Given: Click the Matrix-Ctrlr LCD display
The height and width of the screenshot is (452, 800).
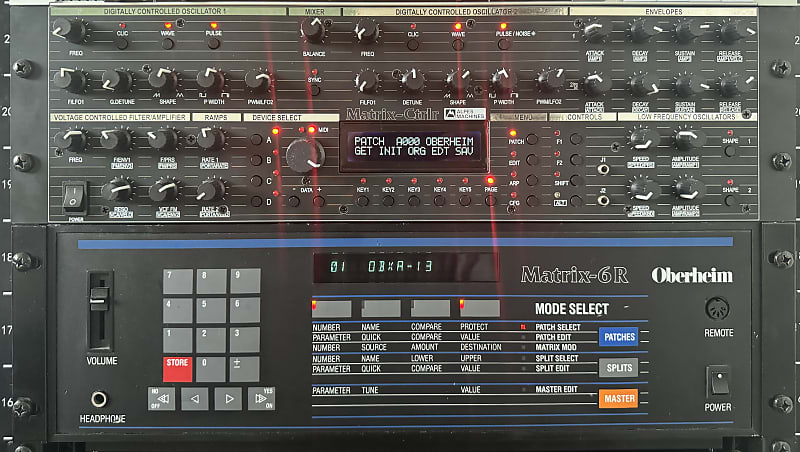Looking at the screenshot, I should tap(414, 146).
